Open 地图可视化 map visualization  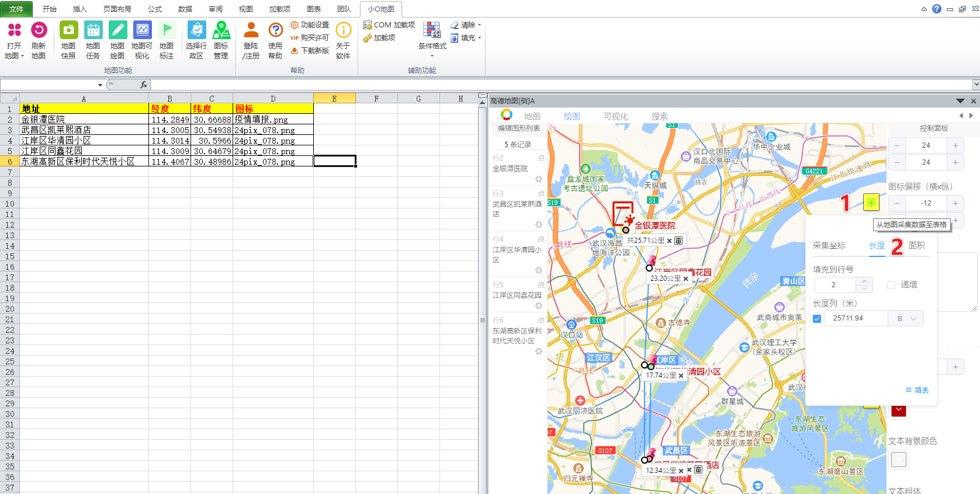pyautogui.click(x=142, y=40)
